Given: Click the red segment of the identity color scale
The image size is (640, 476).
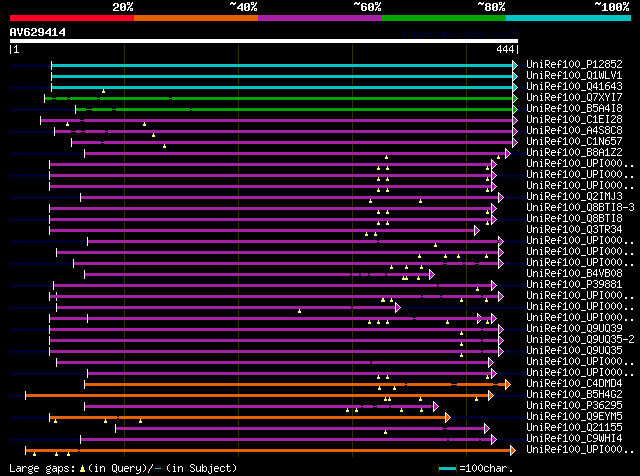Looking at the screenshot, I should pyautogui.click(x=72, y=18).
